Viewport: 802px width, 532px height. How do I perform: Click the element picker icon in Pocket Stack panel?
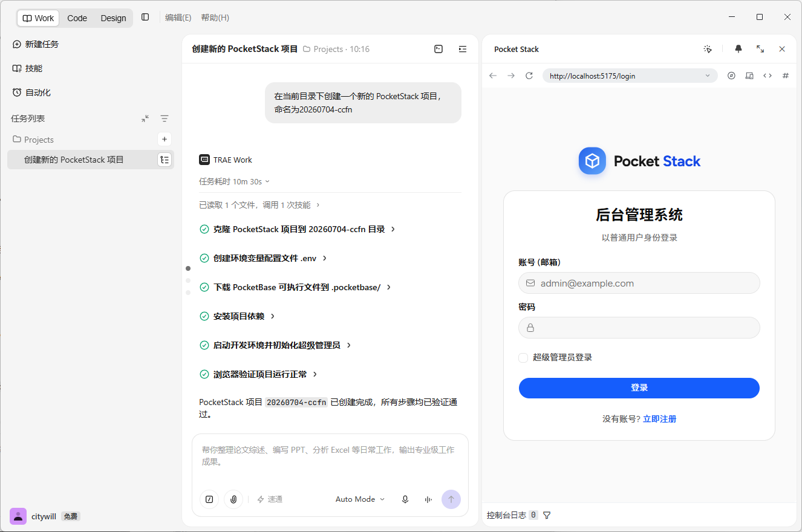[x=708, y=49]
